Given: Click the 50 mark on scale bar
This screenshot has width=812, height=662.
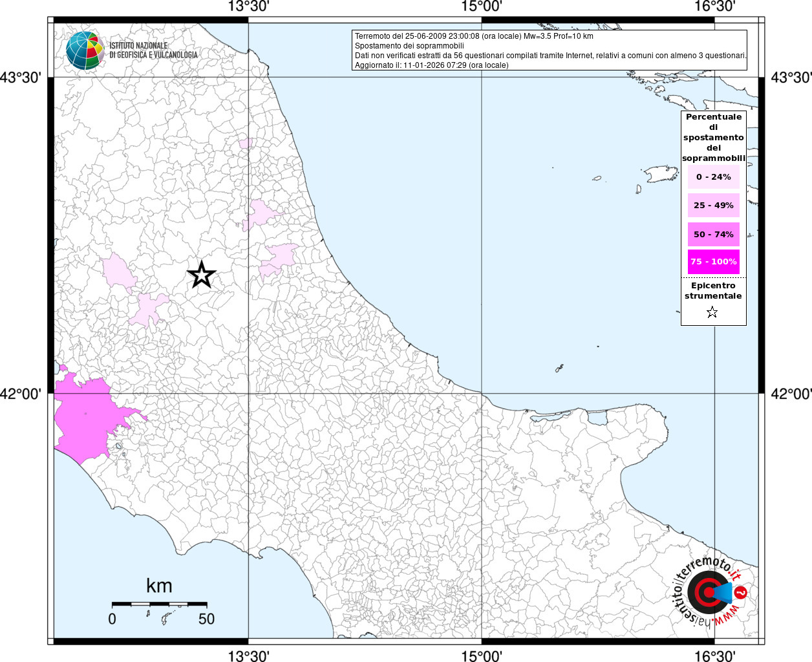Looking at the screenshot, I should 206,619.
